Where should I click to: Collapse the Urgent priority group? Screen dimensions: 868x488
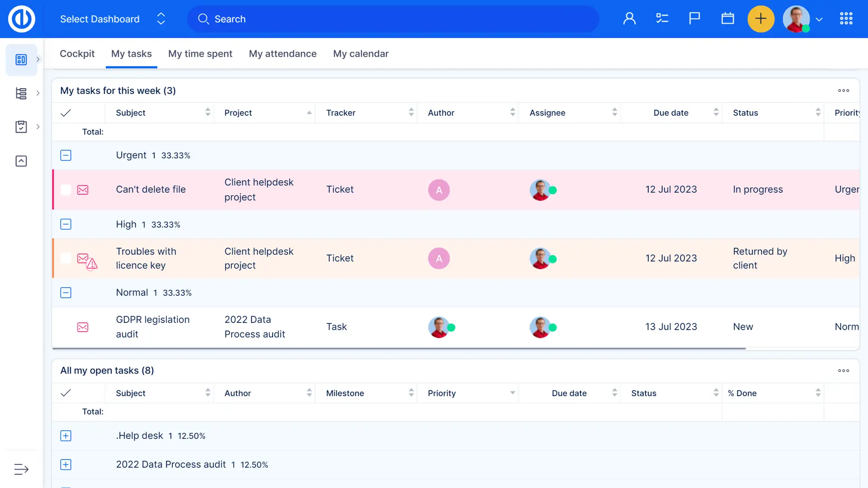point(66,156)
